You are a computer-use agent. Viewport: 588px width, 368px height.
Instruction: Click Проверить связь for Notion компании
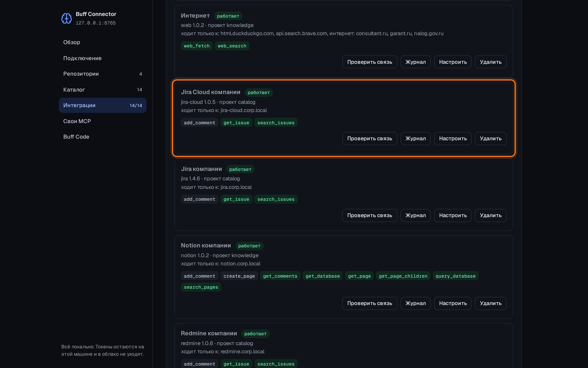tap(370, 303)
